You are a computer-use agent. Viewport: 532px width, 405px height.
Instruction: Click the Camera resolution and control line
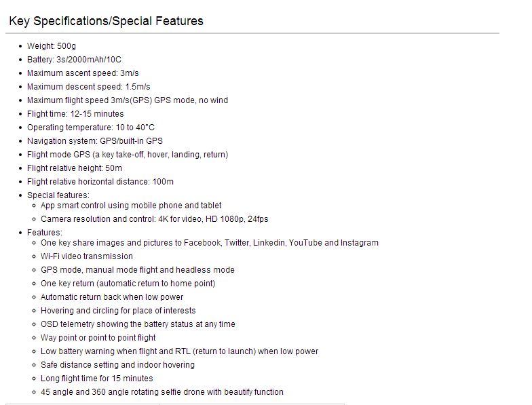coord(155,219)
